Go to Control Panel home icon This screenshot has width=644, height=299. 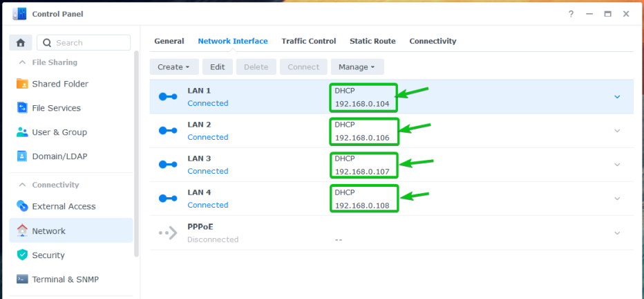pos(21,43)
